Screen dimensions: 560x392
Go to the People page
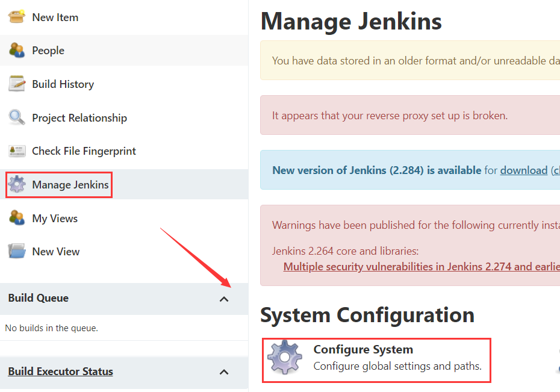tap(48, 51)
